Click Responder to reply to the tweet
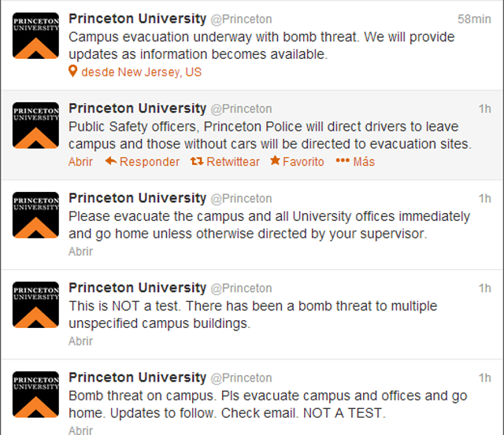The image size is (504, 435). 150,161
